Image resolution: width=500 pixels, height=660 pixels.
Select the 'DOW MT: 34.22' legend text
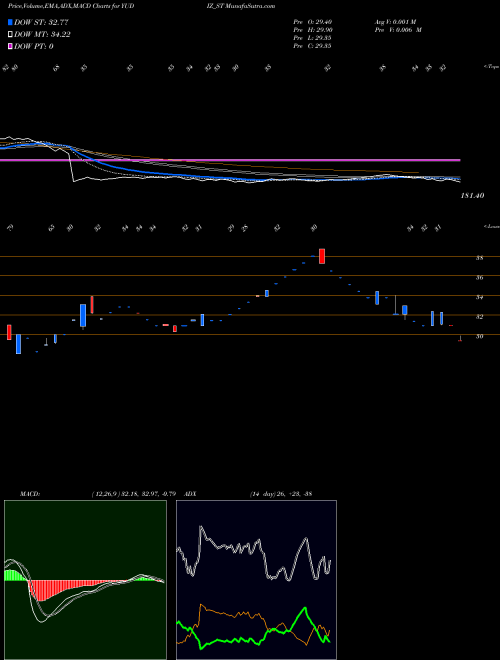(x=42, y=35)
